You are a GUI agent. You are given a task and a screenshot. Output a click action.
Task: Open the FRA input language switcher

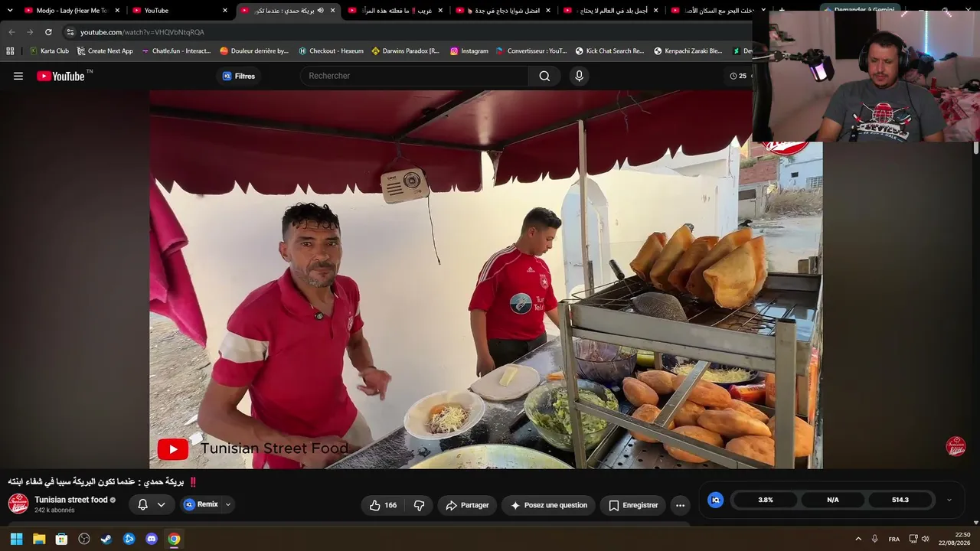click(x=894, y=539)
